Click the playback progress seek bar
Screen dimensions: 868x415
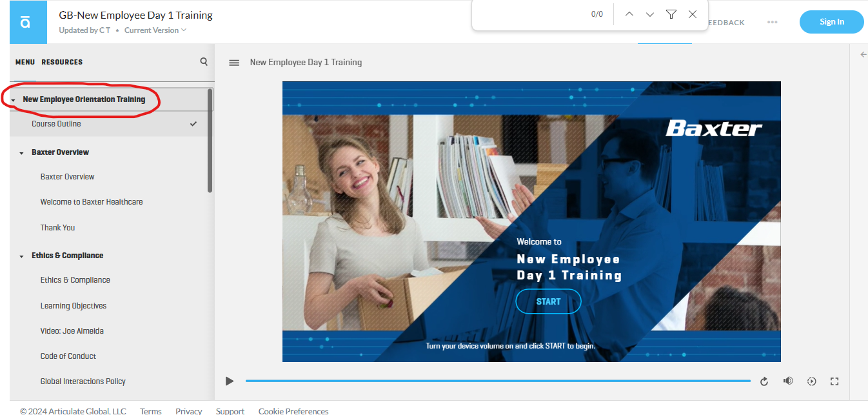[498, 381]
